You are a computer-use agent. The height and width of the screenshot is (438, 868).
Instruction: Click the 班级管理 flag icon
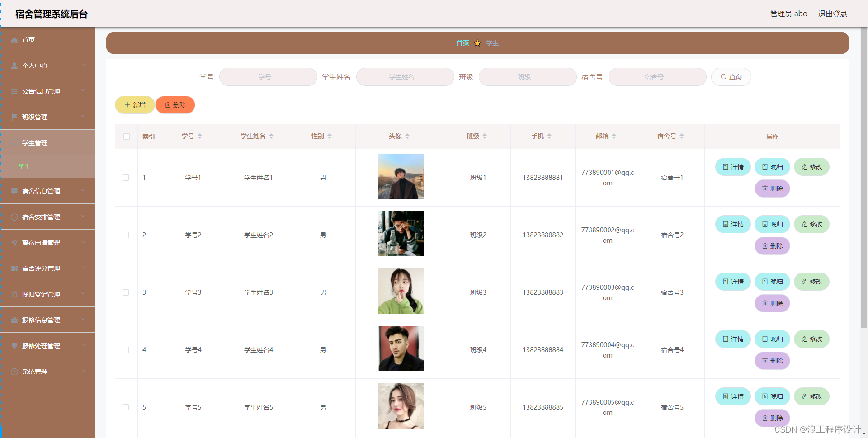tap(14, 117)
